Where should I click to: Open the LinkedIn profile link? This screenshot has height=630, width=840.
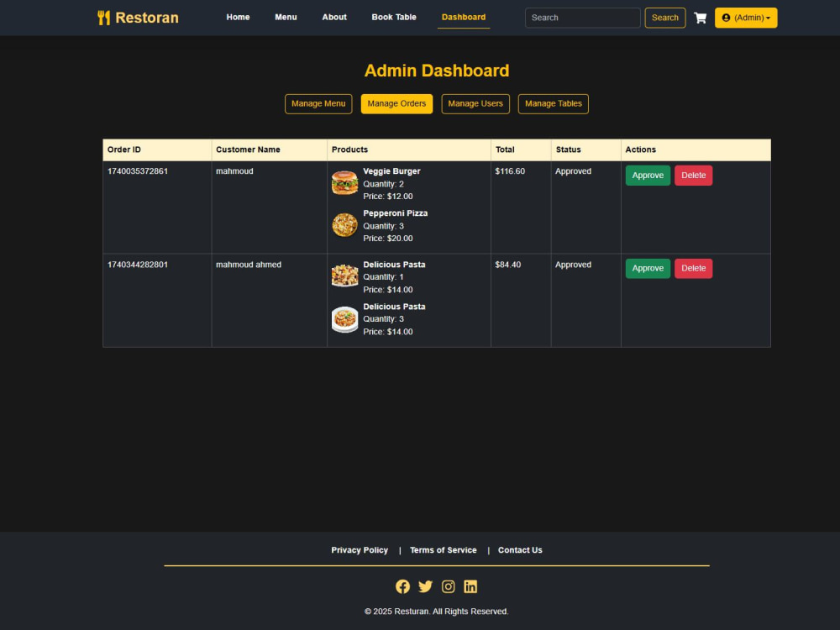point(470,586)
